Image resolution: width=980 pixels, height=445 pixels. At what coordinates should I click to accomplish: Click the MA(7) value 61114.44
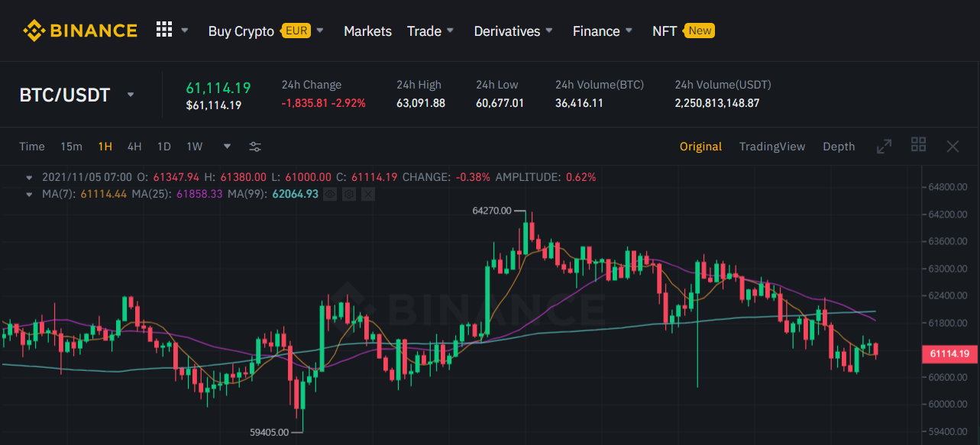point(104,195)
